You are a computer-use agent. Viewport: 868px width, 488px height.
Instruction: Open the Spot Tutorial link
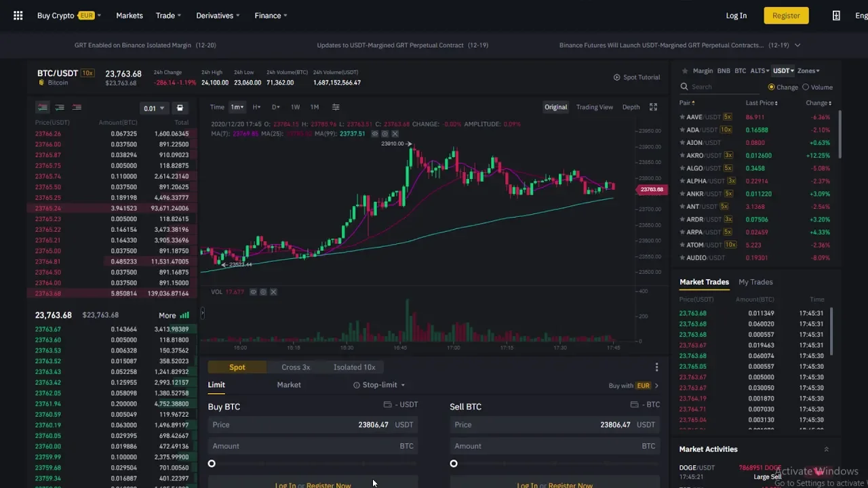[637, 77]
